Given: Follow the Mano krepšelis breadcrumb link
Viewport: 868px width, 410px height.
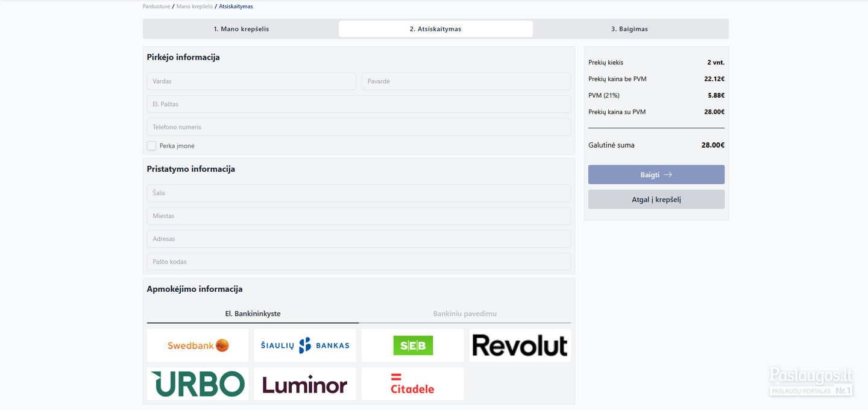Looking at the screenshot, I should [x=195, y=7].
